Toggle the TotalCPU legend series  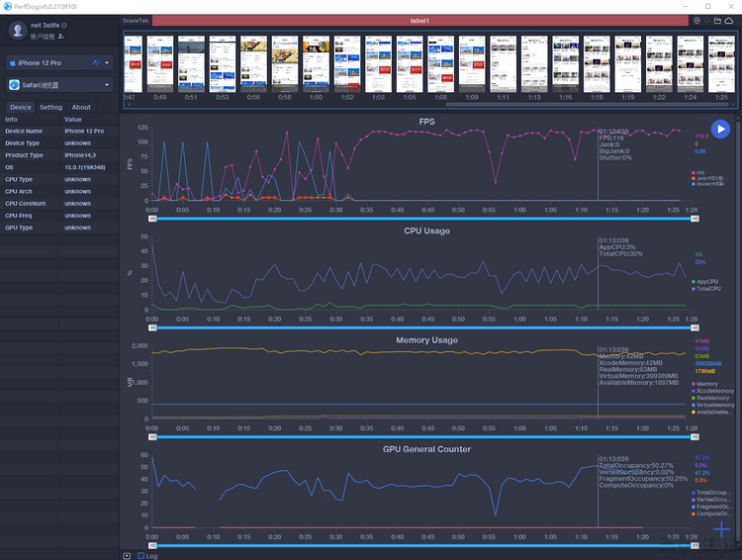pyautogui.click(x=706, y=288)
